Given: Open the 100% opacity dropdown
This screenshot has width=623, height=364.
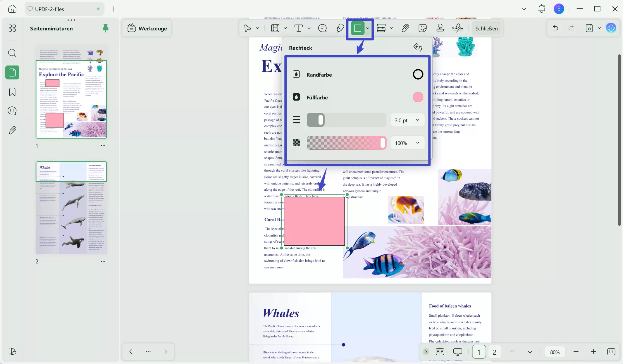Looking at the screenshot, I should 407,143.
